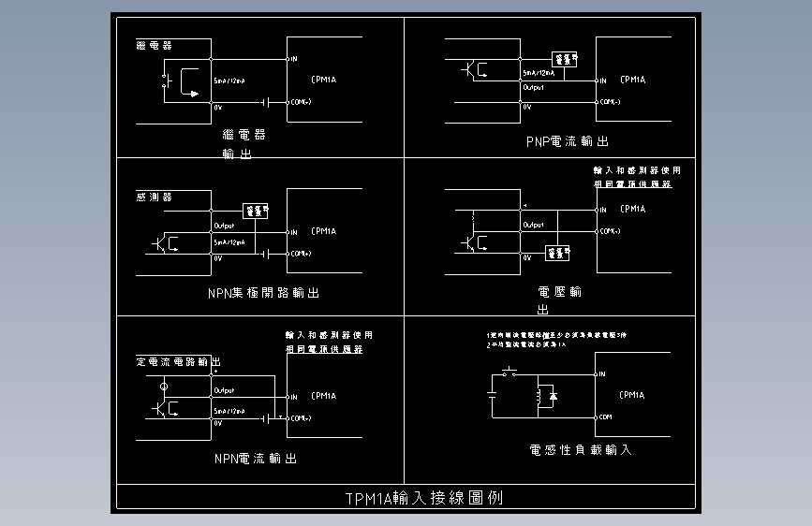Click the boxed power supply symbol in NPN集極開路輸出 diagram

pos(256,212)
